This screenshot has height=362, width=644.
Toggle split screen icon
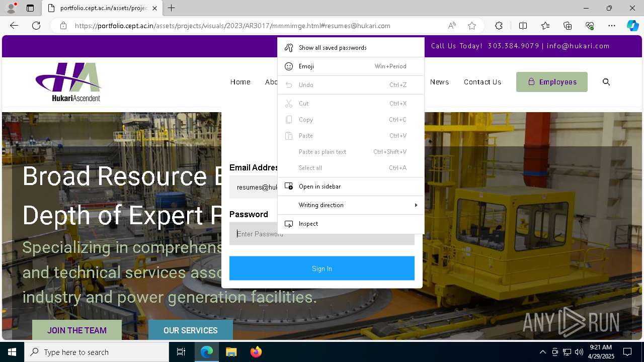pyautogui.click(x=523, y=26)
